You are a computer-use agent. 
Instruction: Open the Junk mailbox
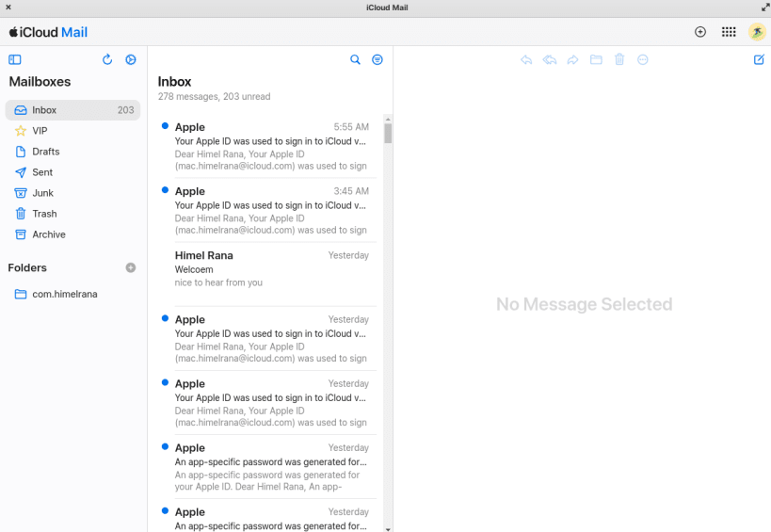[72, 193]
